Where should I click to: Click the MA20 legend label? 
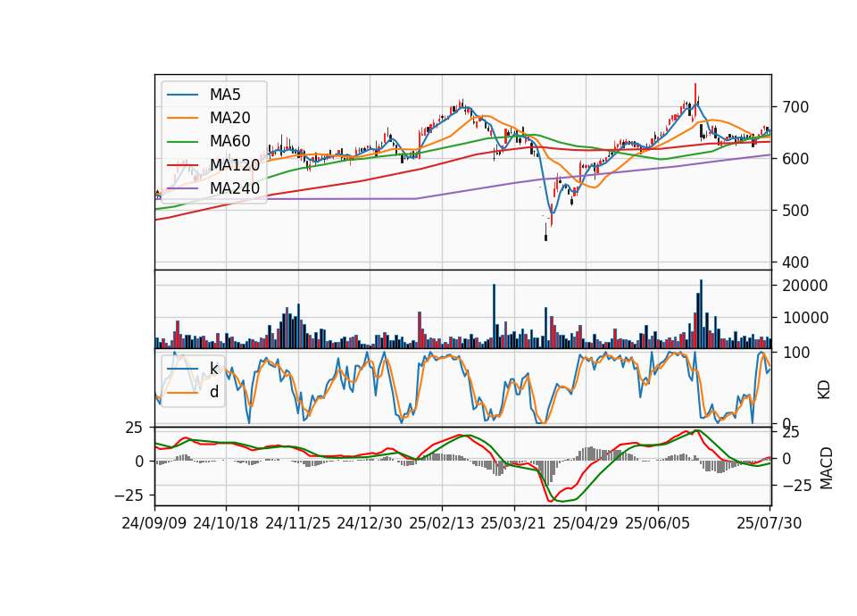(229, 118)
